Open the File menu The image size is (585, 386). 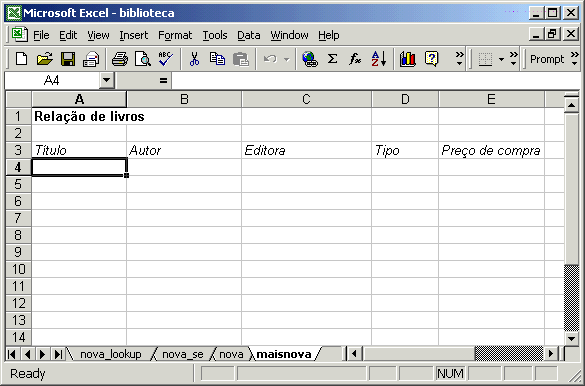[41, 35]
